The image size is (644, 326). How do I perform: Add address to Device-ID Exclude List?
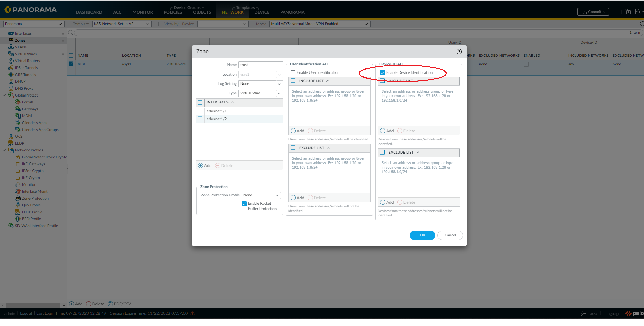point(387,202)
